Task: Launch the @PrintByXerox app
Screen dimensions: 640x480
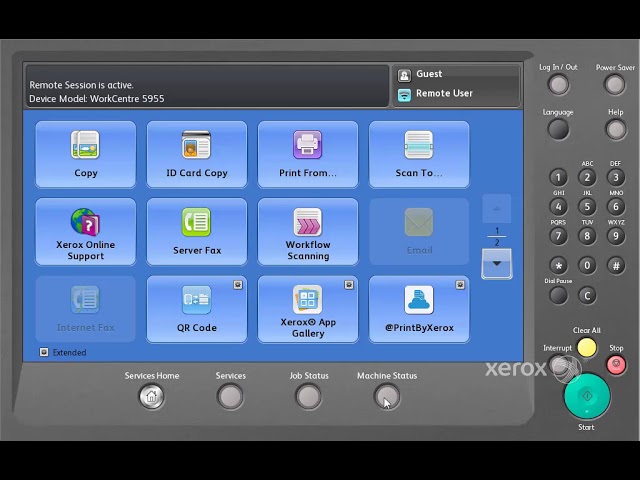Action: [419, 309]
